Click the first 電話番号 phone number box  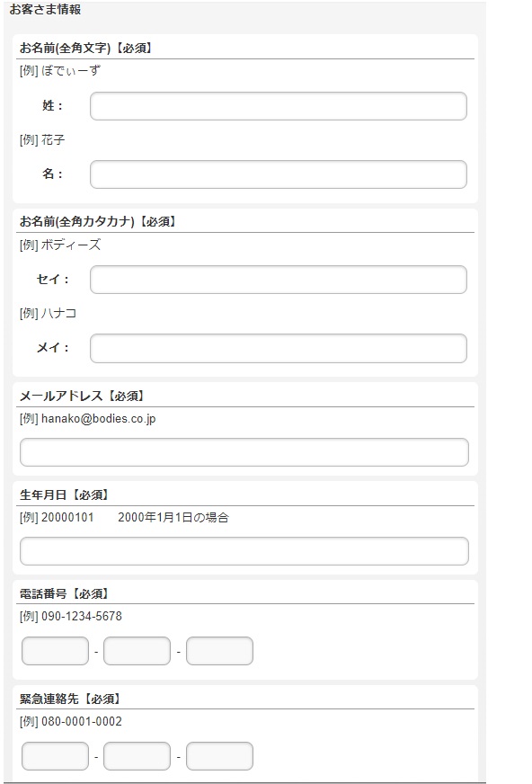[x=54, y=651]
